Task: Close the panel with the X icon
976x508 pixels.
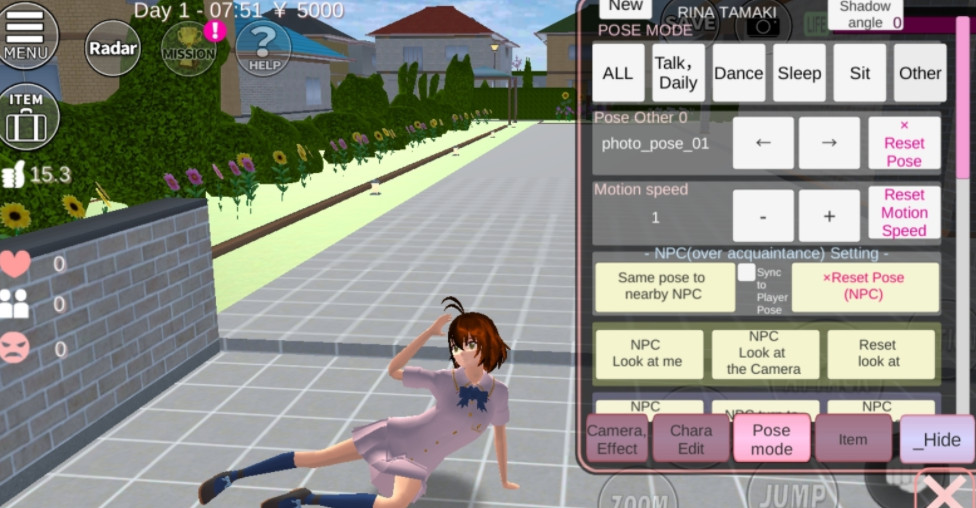Action: click(947, 491)
